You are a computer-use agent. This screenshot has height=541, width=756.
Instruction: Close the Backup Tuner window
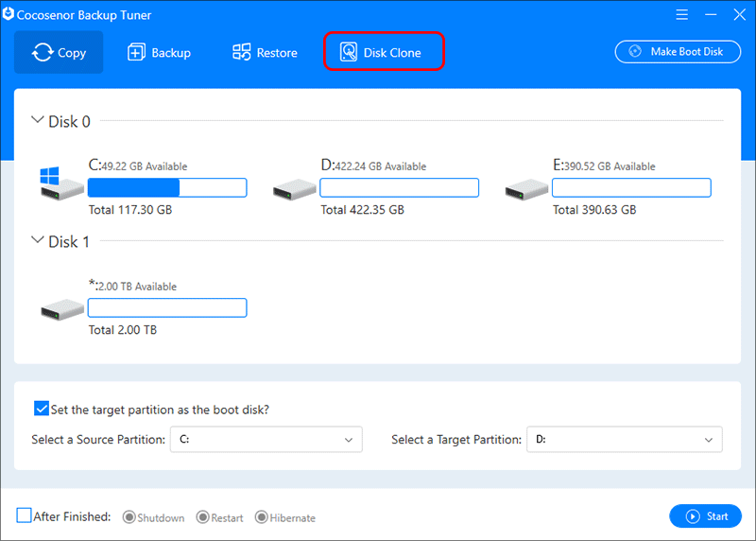pos(740,15)
